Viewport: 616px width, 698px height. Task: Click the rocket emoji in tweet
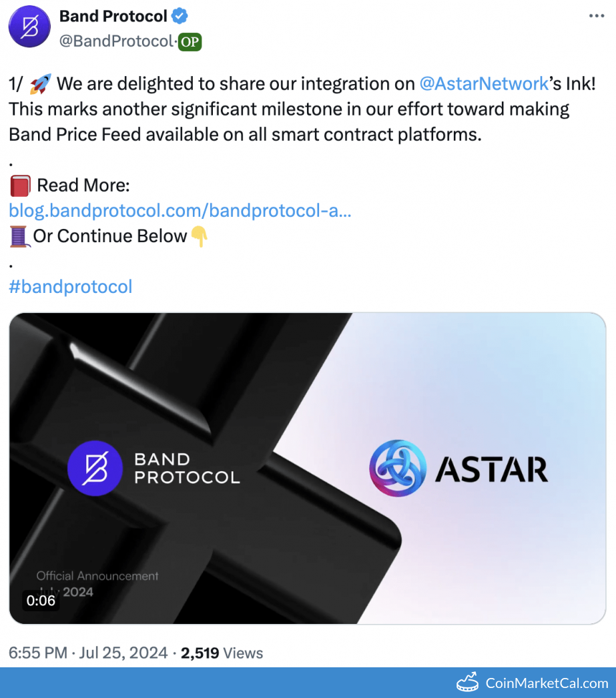[x=41, y=84]
